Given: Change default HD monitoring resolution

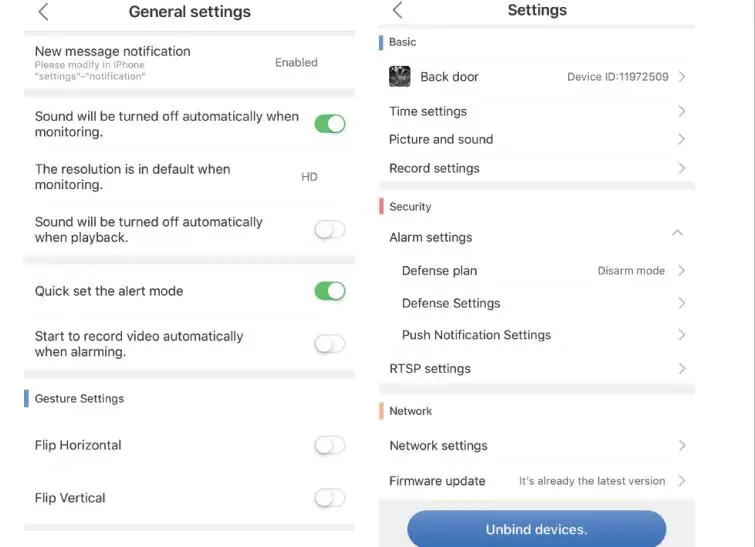Looking at the screenshot, I should click(x=309, y=177).
